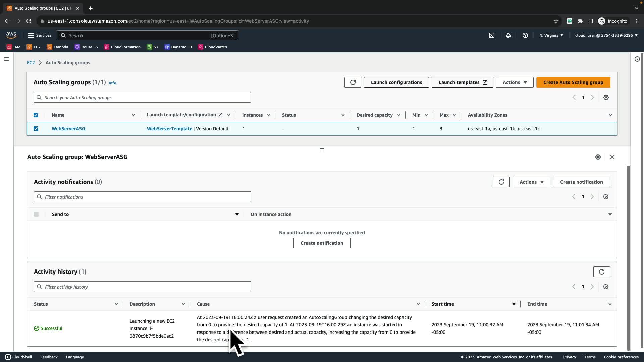This screenshot has height=362, width=644.
Task: Refresh the Activity history section
Action: click(601, 272)
